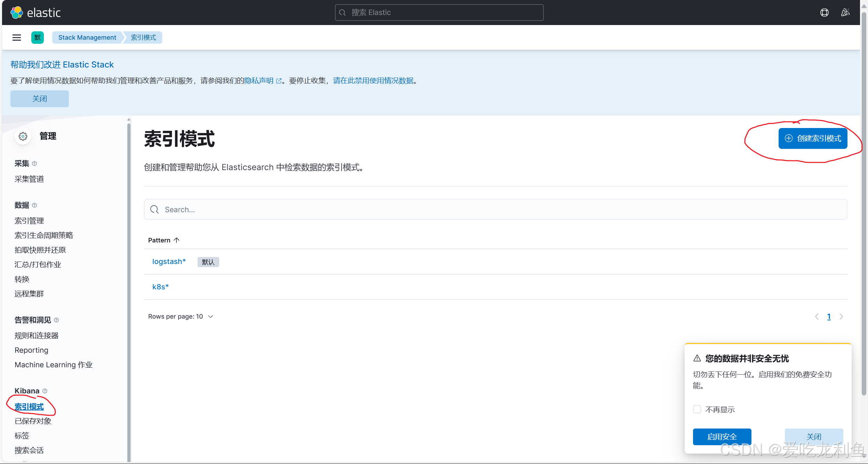868x464 pixels.
Task: Open Machine Learning 作业 in sidebar
Action: [54, 365]
